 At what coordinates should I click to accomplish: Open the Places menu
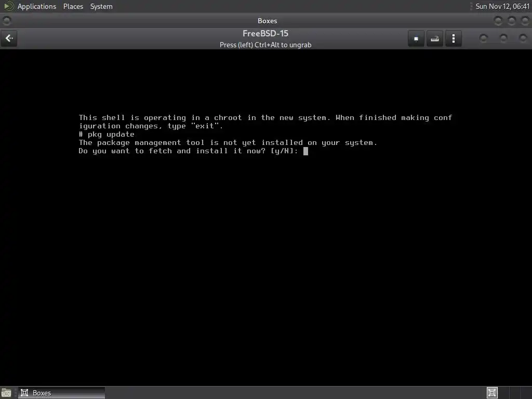(73, 6)
